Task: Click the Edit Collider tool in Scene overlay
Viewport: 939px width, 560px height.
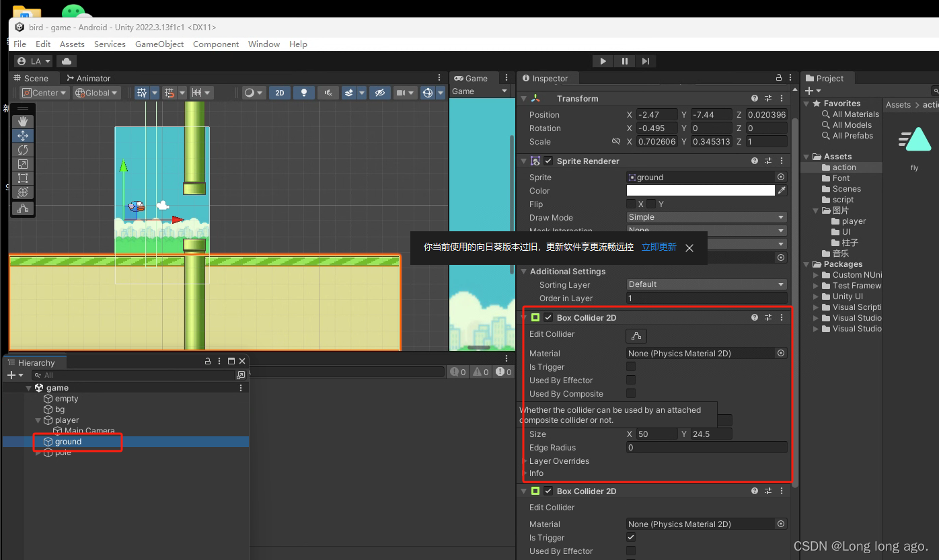Action: [x=23, y=208]
